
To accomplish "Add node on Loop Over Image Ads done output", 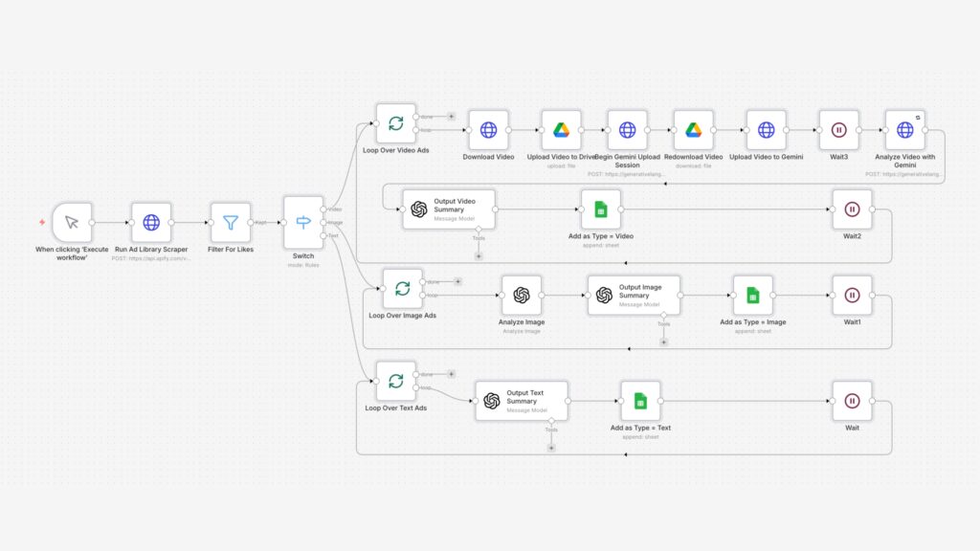I will (x=457, y=281).
